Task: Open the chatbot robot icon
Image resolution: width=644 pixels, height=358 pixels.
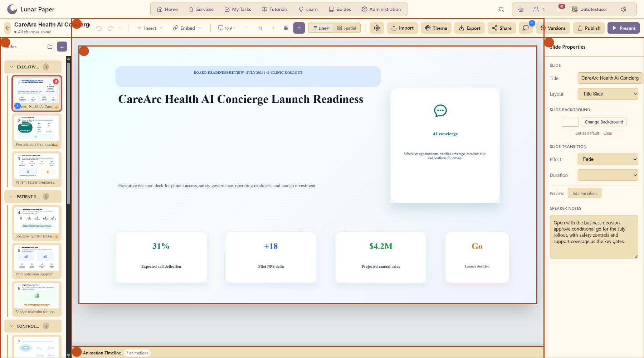Action: tap(521, 9)
